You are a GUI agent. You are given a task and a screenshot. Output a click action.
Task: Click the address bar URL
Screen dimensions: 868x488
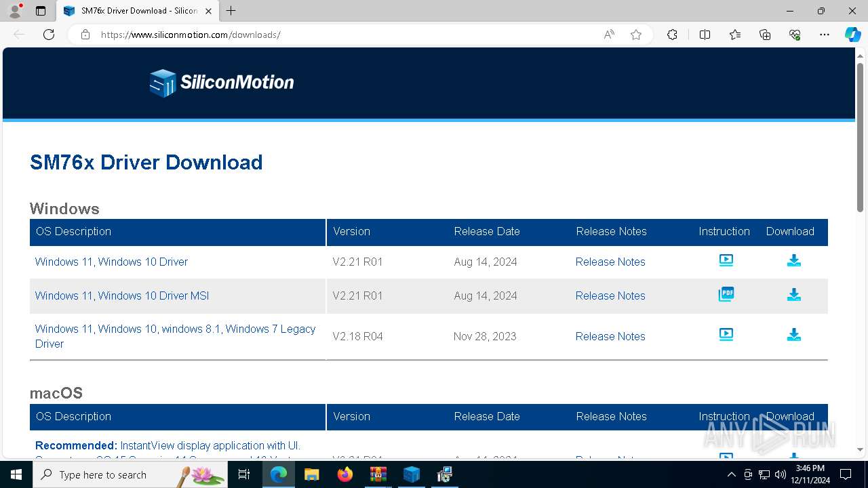click(191, 35)
